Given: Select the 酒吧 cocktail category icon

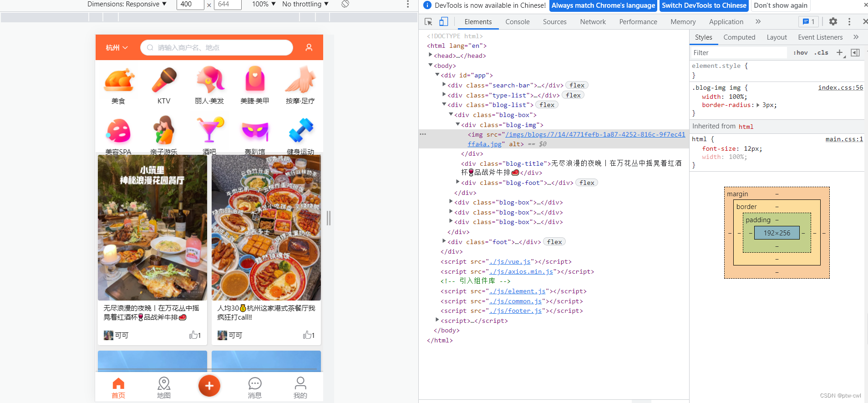Looking at the screenshot, I should click(x=210, y=130).
